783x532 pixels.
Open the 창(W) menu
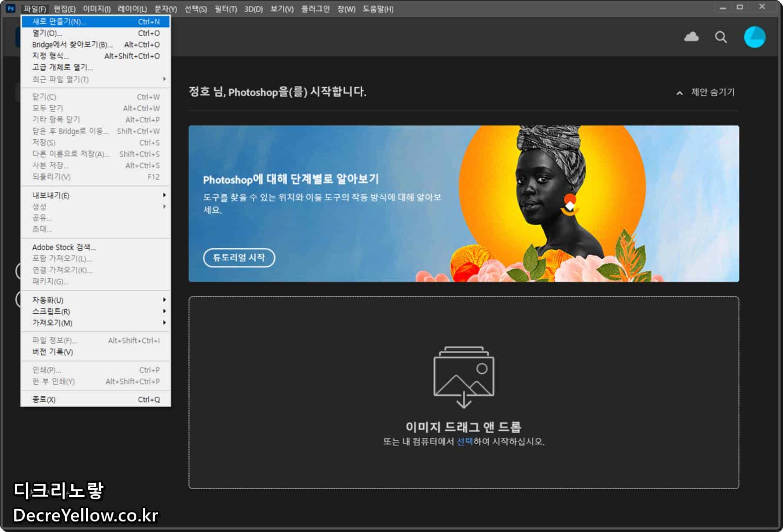point(346,9)
